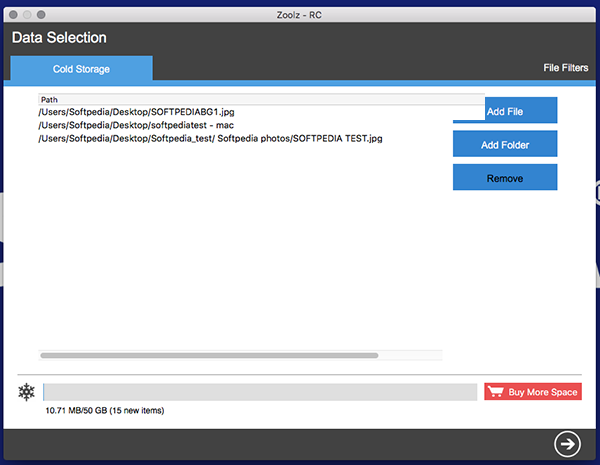Click the shopping cart icon

point(496,392)
